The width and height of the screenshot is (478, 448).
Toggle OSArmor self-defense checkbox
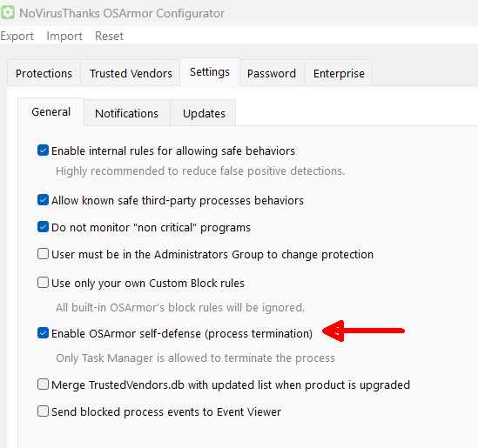[x=43, y=333]
